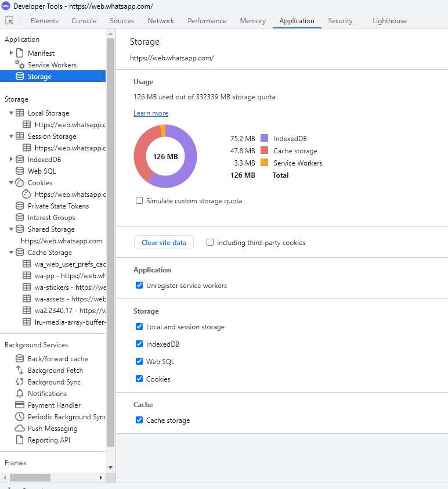
Task: Open the Network tab
Action: [161, 21]
